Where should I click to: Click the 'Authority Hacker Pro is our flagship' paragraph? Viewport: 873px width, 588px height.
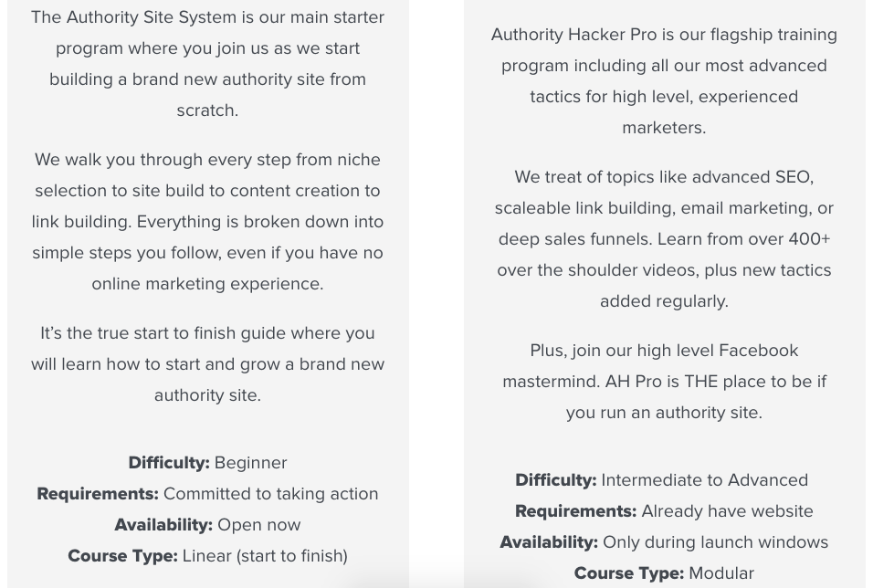click(x=664, y=80)
